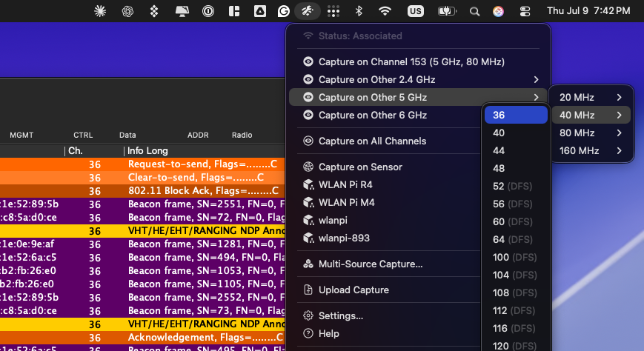This screenshot has height=351, width=644.
Task: Open the Bluetooth status menu
Action: (x=359, y=11)
